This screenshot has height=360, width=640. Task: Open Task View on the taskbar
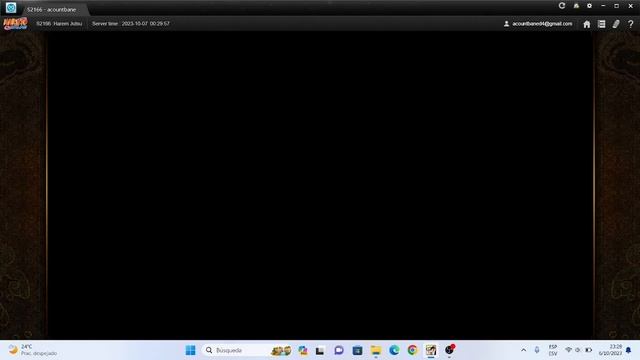click(320, 350)
